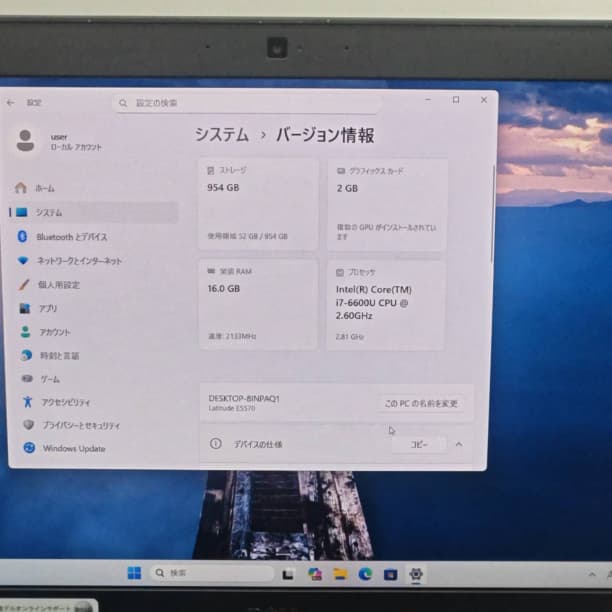Viewport: 612px width, 612px height.
Task: Open Microsoft Edge from the taskbar
Action: [x=365, y=574]
